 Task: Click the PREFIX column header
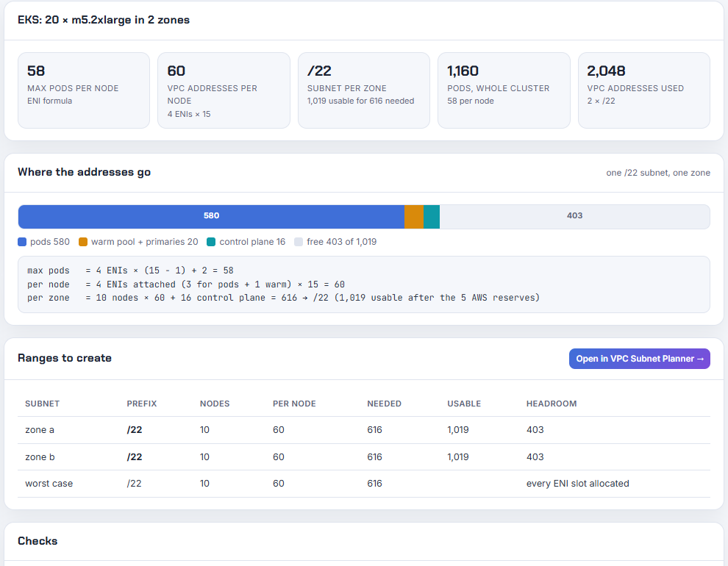[142, 404]
